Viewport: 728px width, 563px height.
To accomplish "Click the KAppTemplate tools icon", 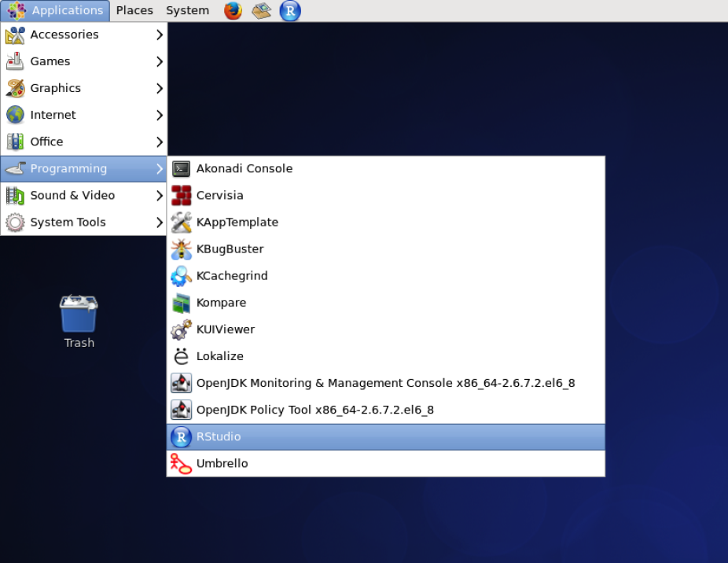I will (181, 222).
